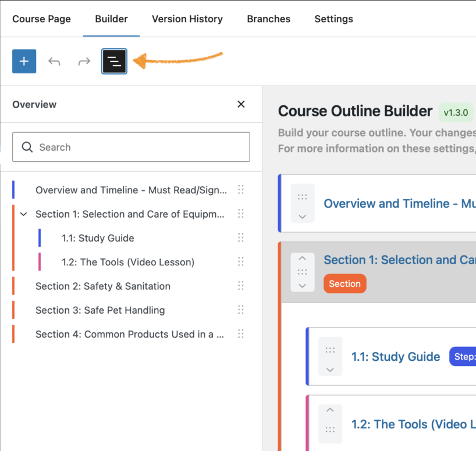Click the v1.3.0 version badge

point(456,112)
